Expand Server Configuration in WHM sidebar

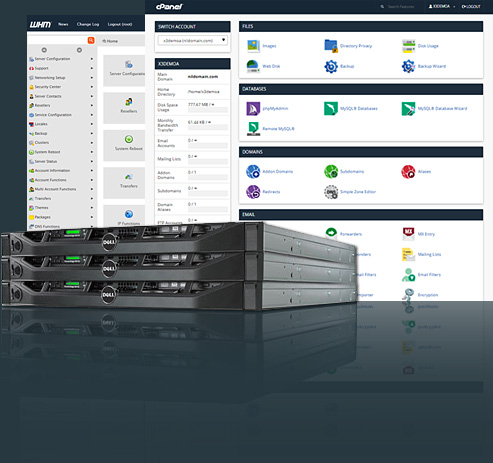(61, 59)
